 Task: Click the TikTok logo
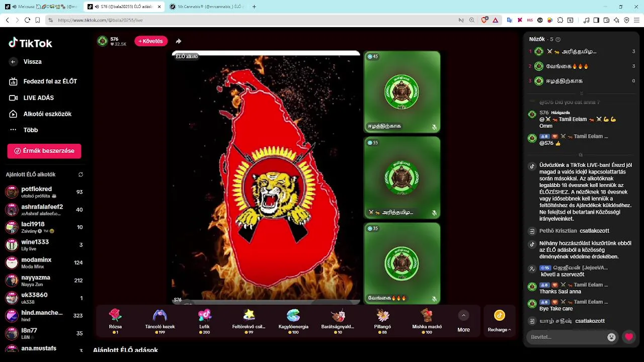coord(30,43)
